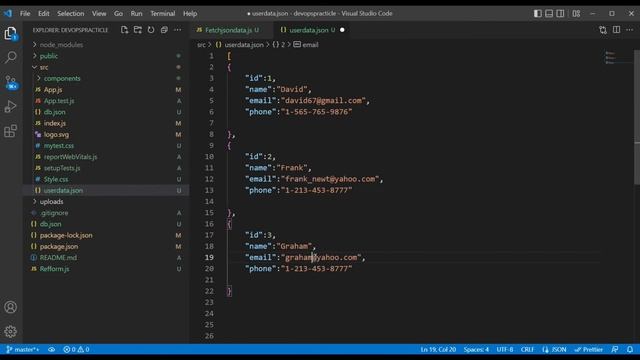Open package-lock.json in the file tree
The width and height of the screenshot is (640, 360).
pos(66,235)
